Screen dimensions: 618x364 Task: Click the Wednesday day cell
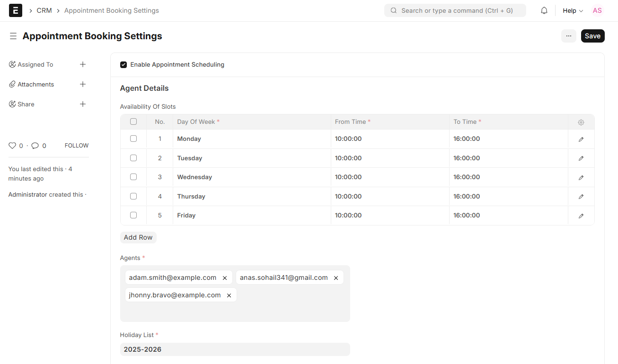(x=252, y=177)
